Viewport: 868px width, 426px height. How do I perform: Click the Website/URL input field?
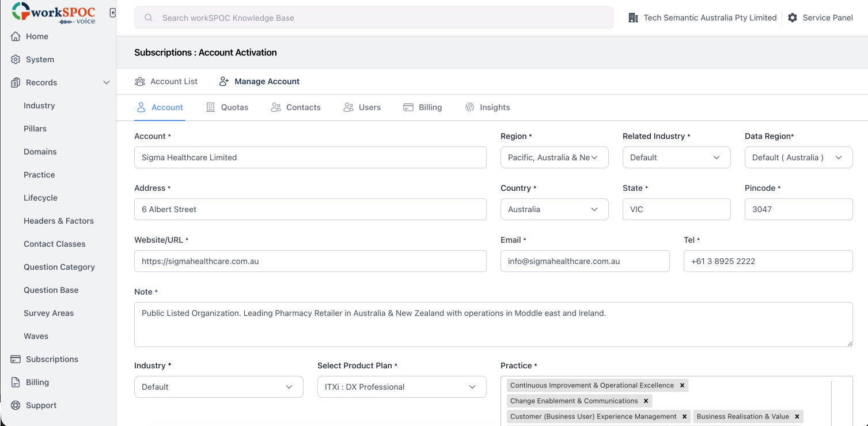click(x=310, y=261)
